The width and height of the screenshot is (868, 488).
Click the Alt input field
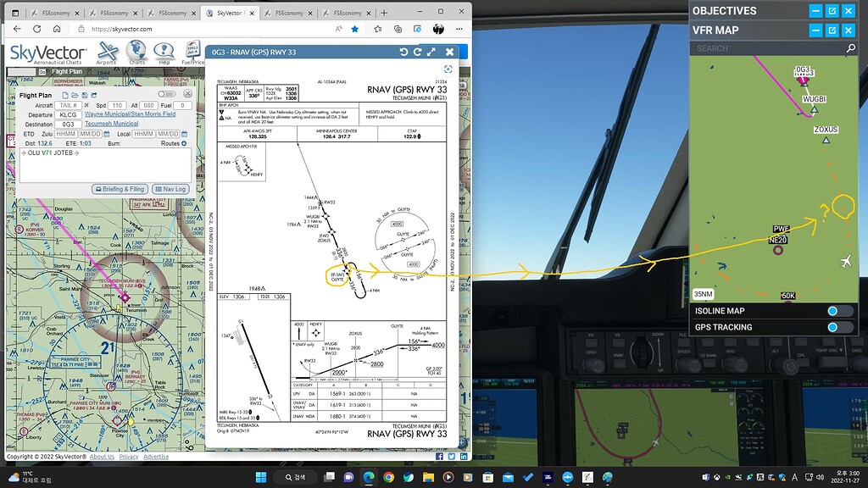tap(148, 105)
